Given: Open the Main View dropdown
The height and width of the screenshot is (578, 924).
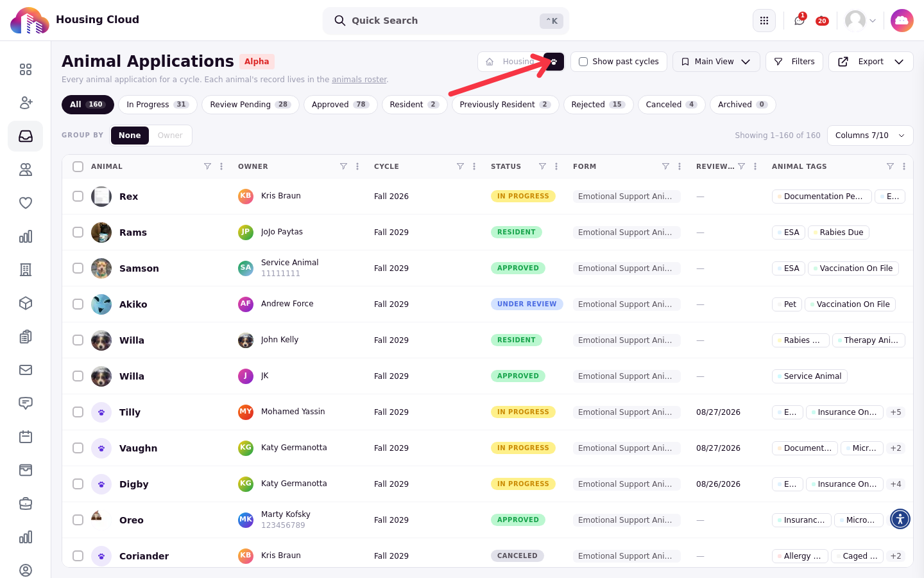Looking at the screenshot, I should click(x=716, y=62).
